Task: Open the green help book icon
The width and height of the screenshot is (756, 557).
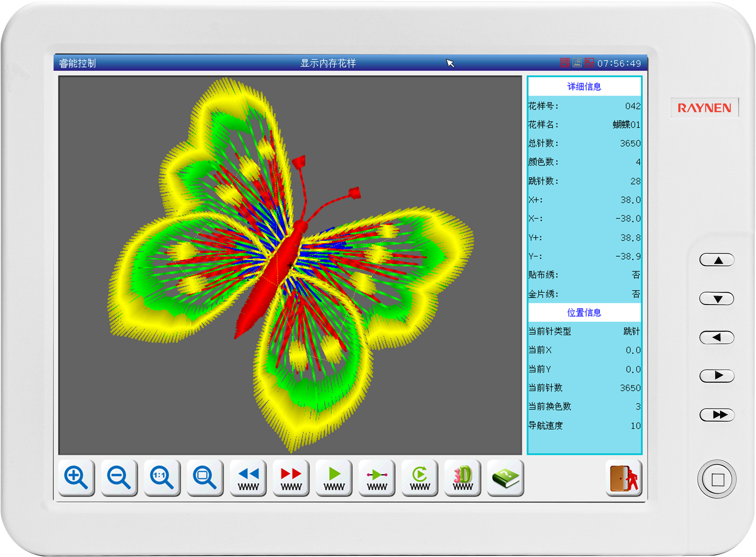Action: [506, 478]
